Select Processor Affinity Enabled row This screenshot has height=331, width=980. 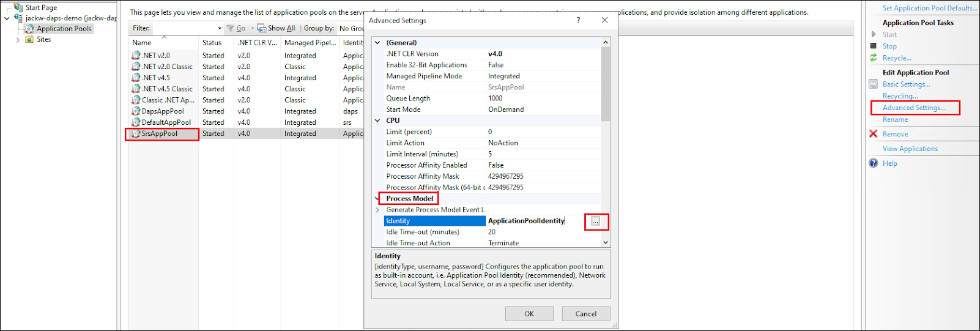pyautogui.click(x=492, y=165)
